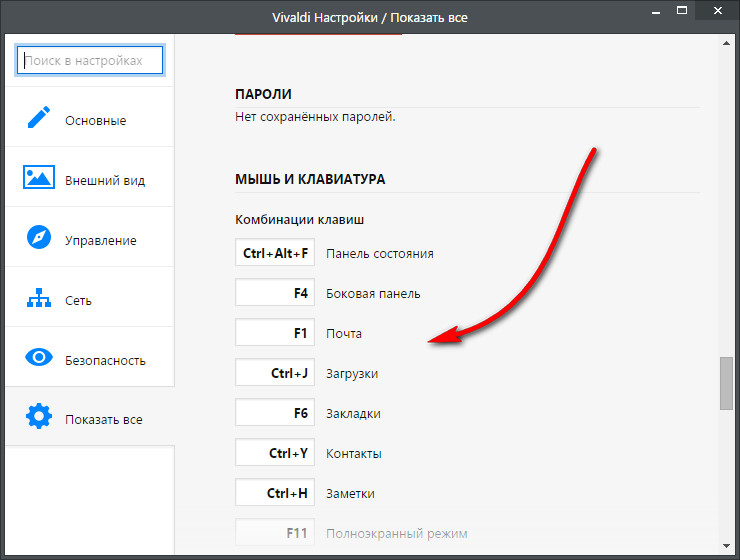Click the ПАРОЛИ heading
Viewport: 740px width, 560px height.
(263, 94)
